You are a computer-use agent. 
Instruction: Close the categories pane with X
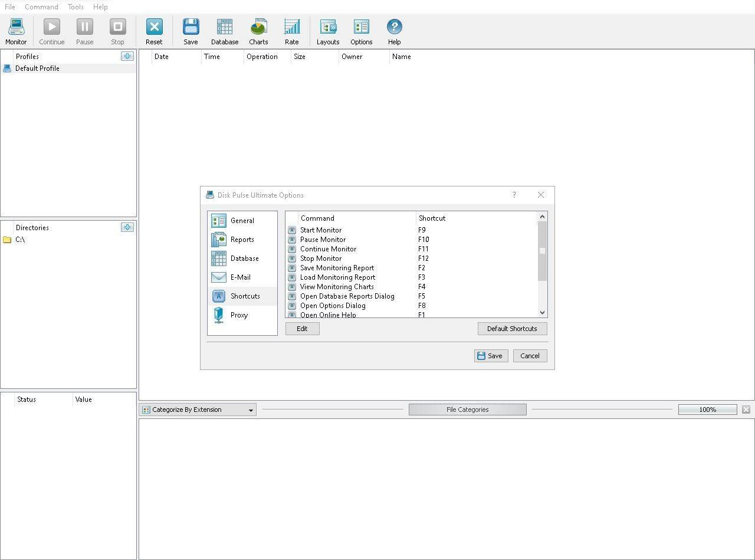click(x=746, y=410)
